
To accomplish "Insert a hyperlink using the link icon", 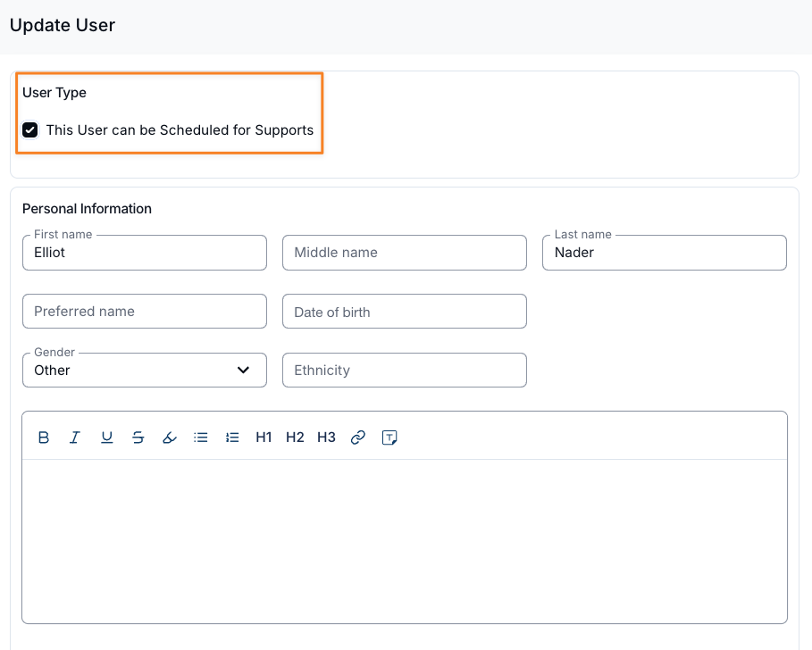I will [x=358, y=437].
